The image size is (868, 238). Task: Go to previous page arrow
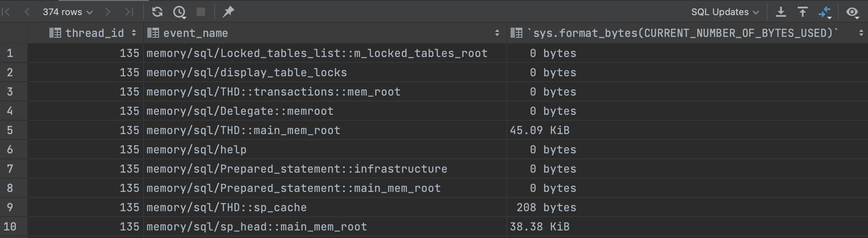tap(27, 12)
